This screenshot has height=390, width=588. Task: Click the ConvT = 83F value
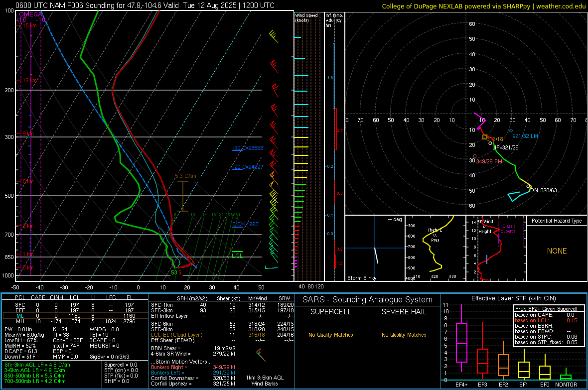pyautogui.click(x=68, y=340)
